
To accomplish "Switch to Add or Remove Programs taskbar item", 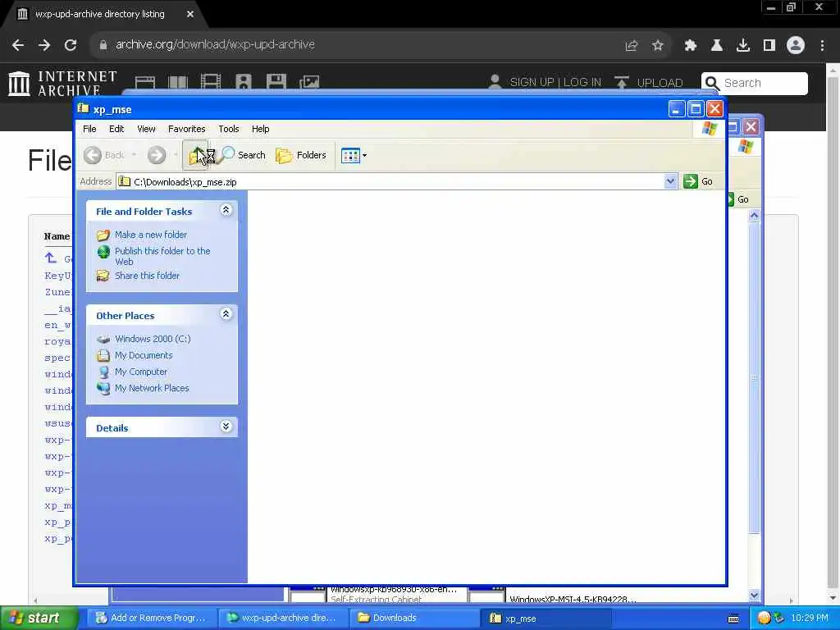I will click(x=152, y=619).
